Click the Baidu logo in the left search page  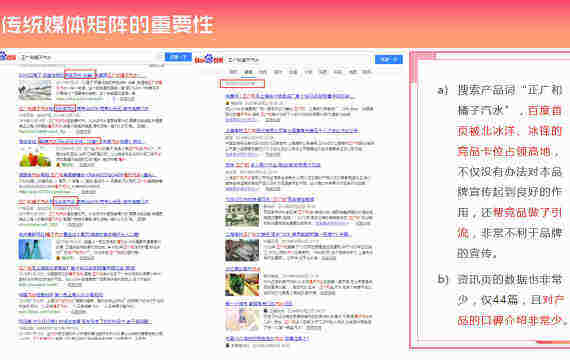coord(8,57)
